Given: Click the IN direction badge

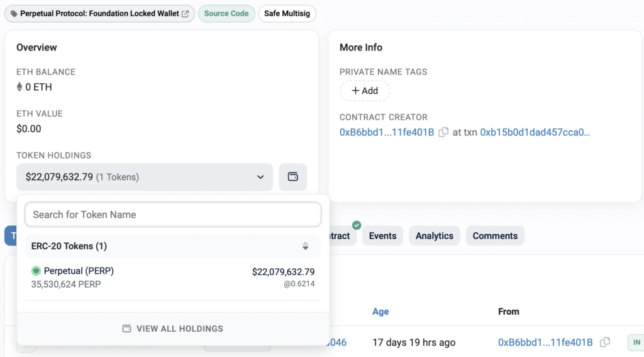Looking at the screenshot, I should 636,342.
